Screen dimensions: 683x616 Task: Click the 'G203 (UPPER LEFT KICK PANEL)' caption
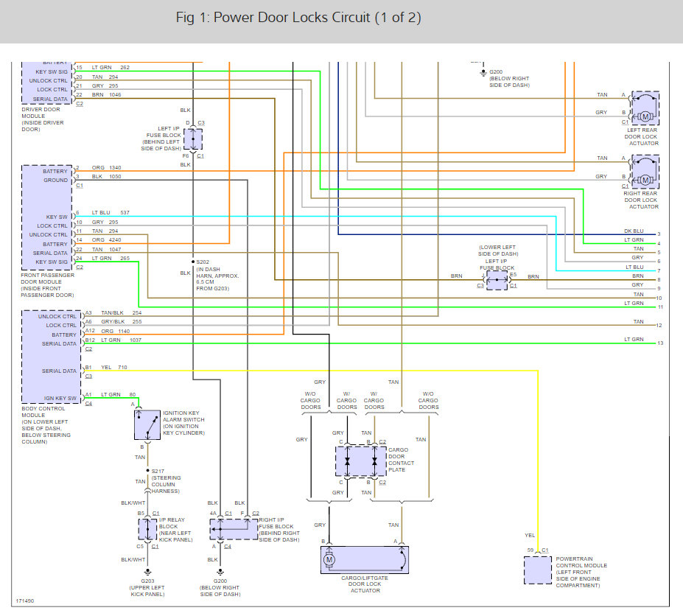pos(147,588)
